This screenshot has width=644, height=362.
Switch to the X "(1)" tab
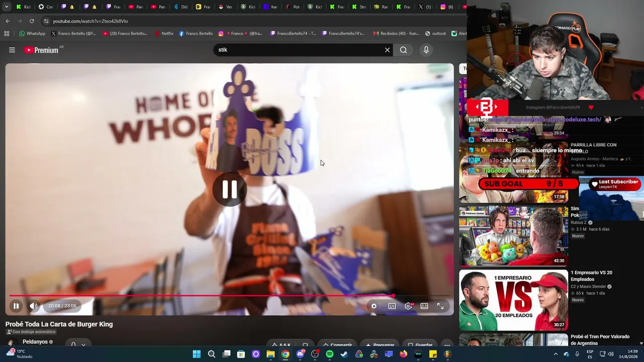tap(426, 7)
